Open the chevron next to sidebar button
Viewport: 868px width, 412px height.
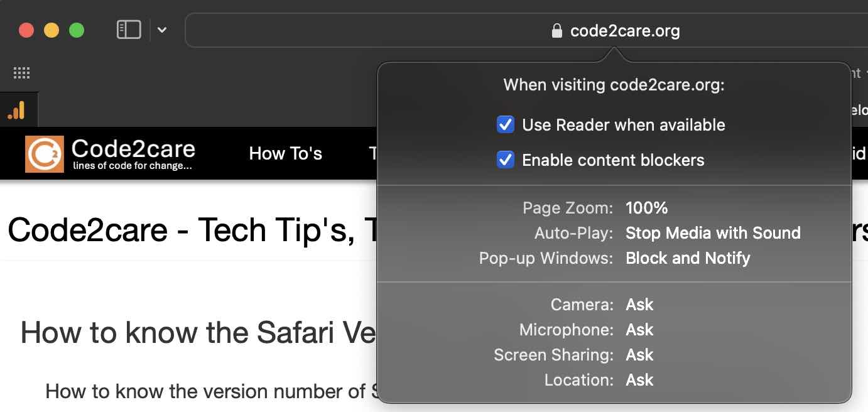click(x=161, y=30)
